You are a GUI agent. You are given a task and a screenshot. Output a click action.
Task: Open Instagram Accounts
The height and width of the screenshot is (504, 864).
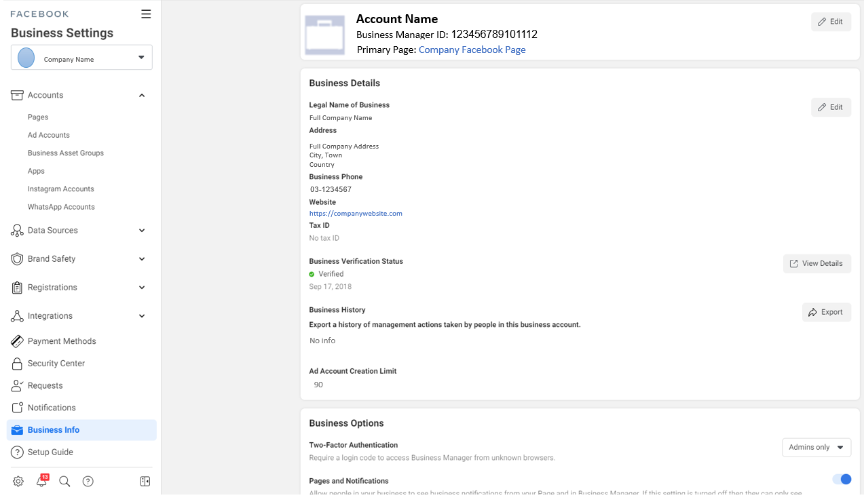61,189
